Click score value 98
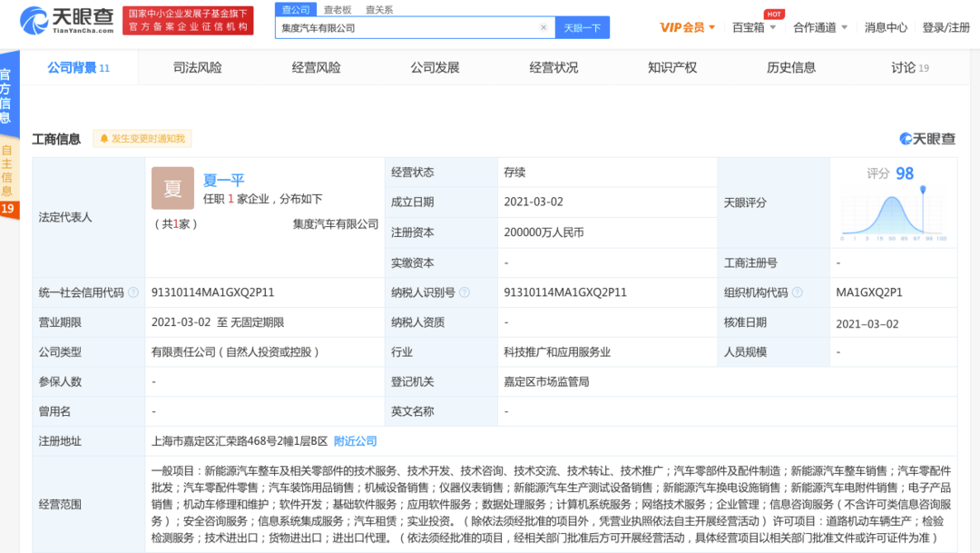This screenshot has width=980, height=553. tap(905, 173)
